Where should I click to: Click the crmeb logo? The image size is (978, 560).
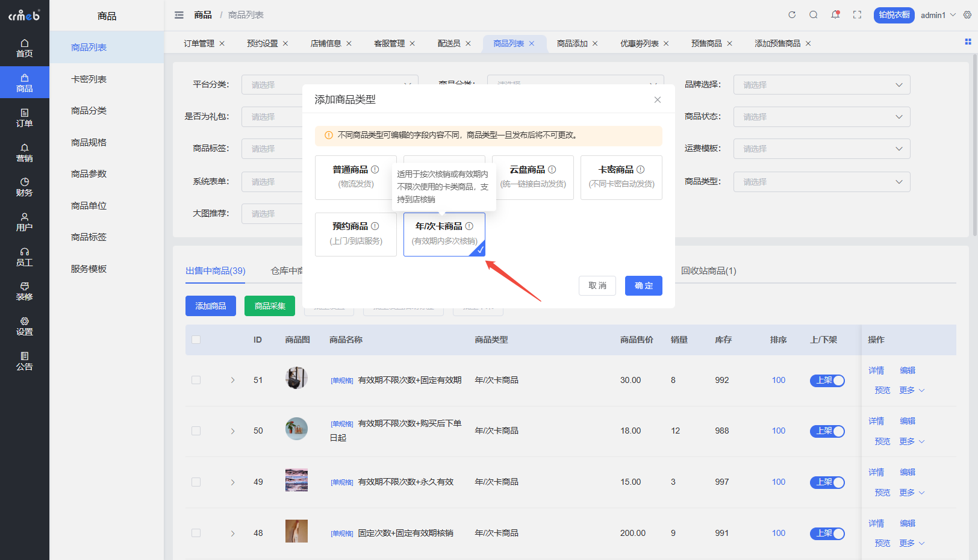[x=24, y=15]
